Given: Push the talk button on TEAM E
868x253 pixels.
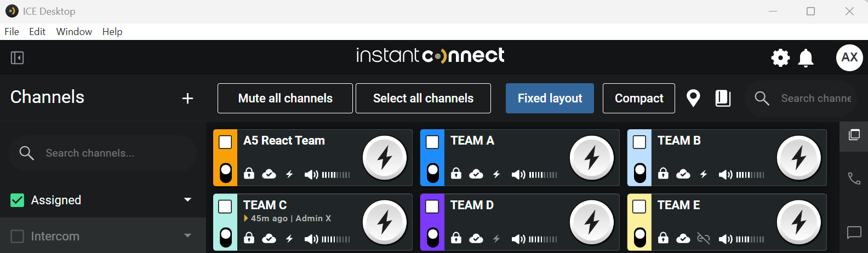Looking at the screenshot, I should click(799, 222).
